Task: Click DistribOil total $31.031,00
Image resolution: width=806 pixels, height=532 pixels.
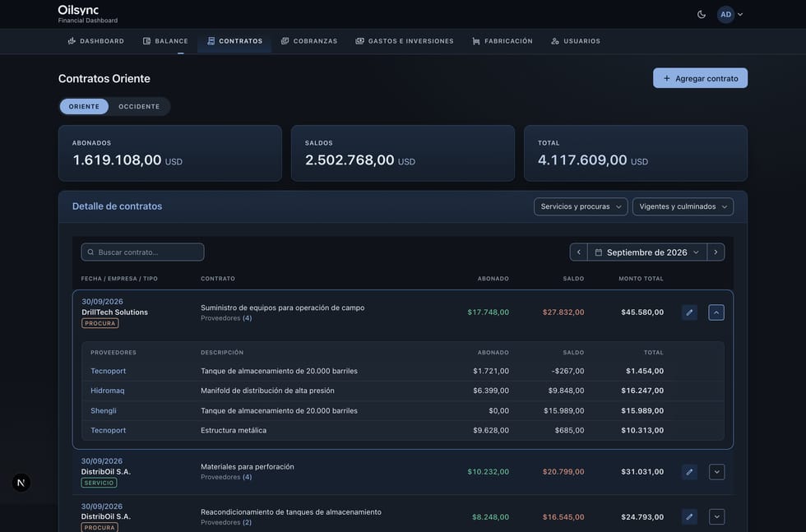Action: click(642, 472)
